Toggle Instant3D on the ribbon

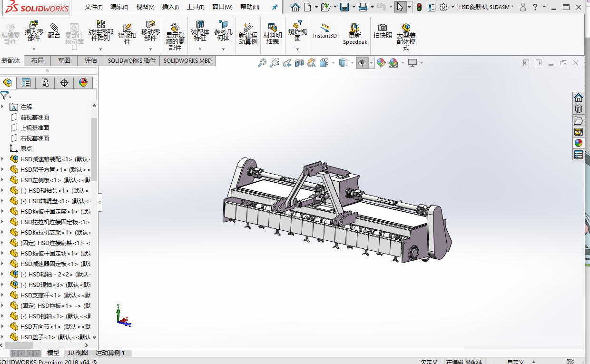[x=324, y=31]
